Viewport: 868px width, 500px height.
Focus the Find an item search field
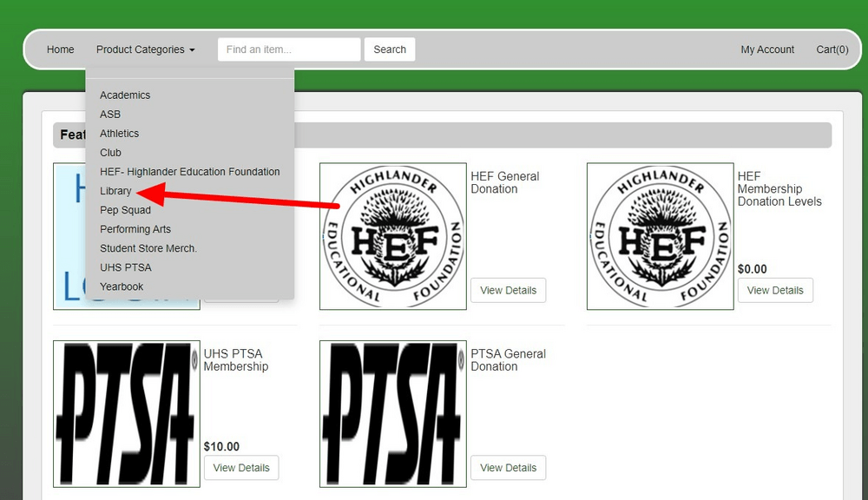[x=289, y=49]
